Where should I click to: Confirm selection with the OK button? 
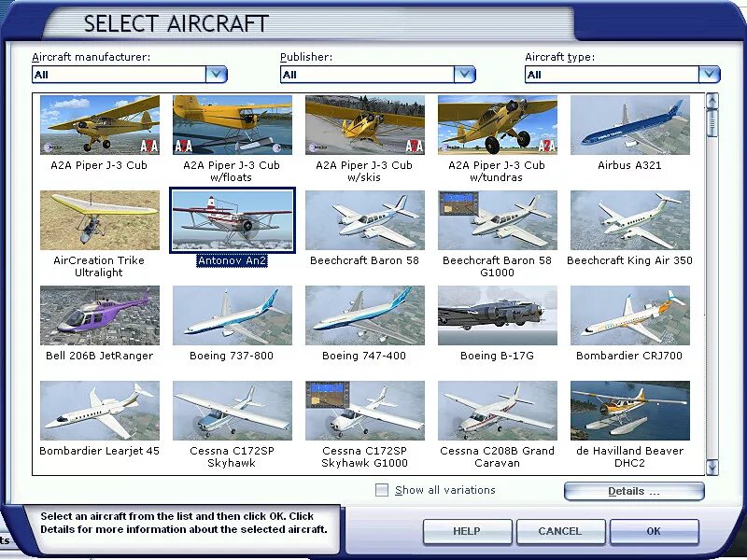[654, 531]
